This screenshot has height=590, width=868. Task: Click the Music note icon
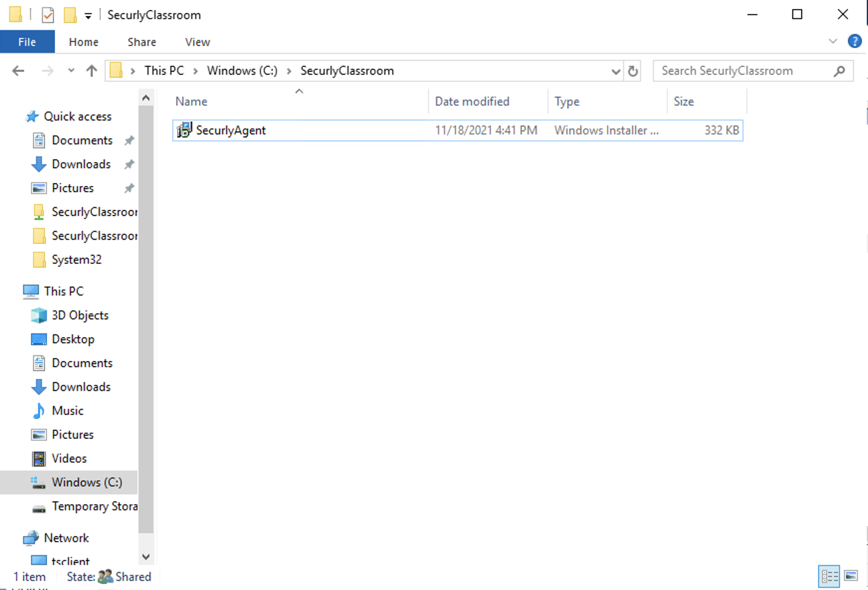[39, 411]
